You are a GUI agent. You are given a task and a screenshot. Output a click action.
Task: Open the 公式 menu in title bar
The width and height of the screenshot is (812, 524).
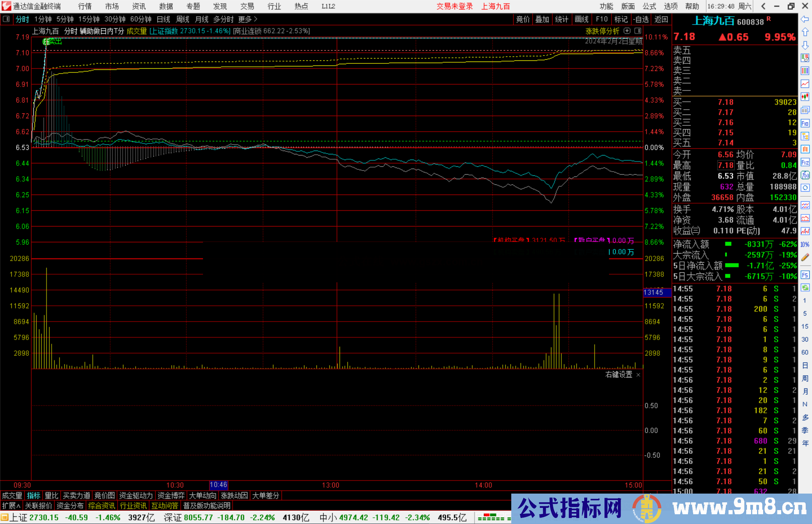[x=649, y=6]
